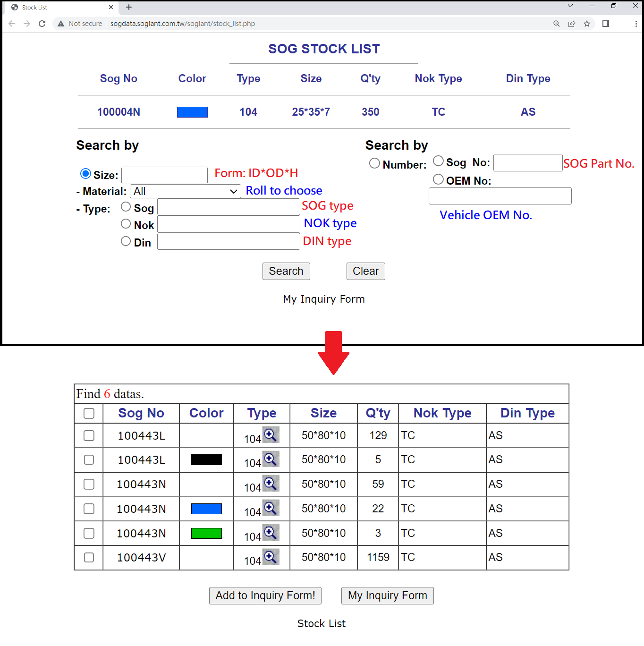Viewport: 644px width, 646px height.
Task: Click Sog No 100004N in top table
Action: [119, 112]
